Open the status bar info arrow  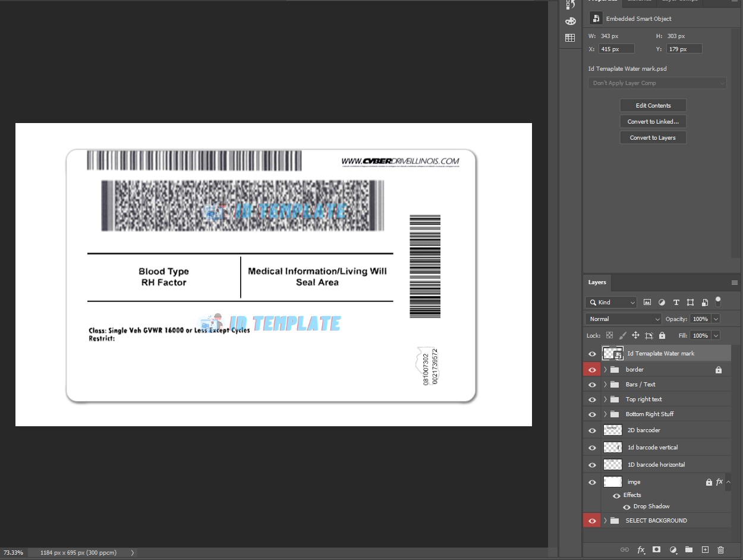click(x=133, y=553)
